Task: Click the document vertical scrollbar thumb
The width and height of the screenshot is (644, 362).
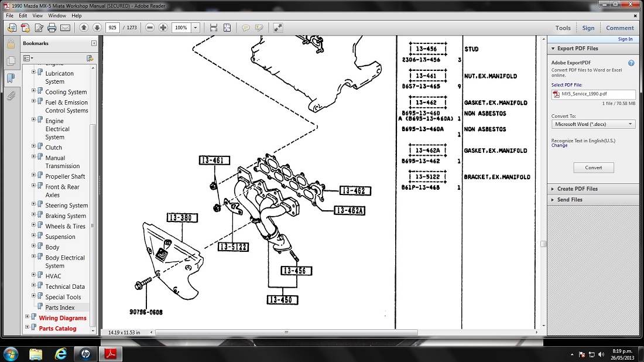Action: tap(543, 244)
